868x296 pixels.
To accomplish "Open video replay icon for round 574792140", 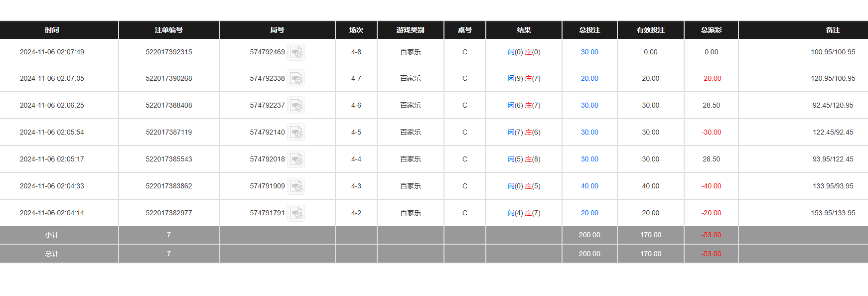I will pyautogui.click(x=296, y=132).
